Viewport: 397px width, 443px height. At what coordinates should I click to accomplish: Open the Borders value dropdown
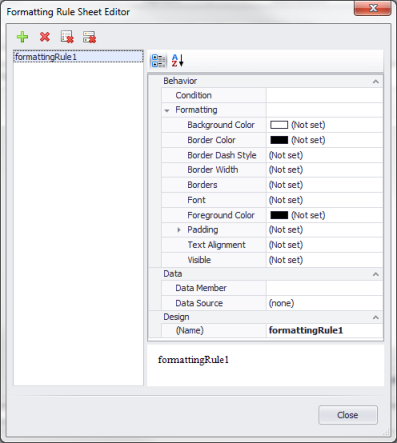pyautogui.click(x=324, y=185)
